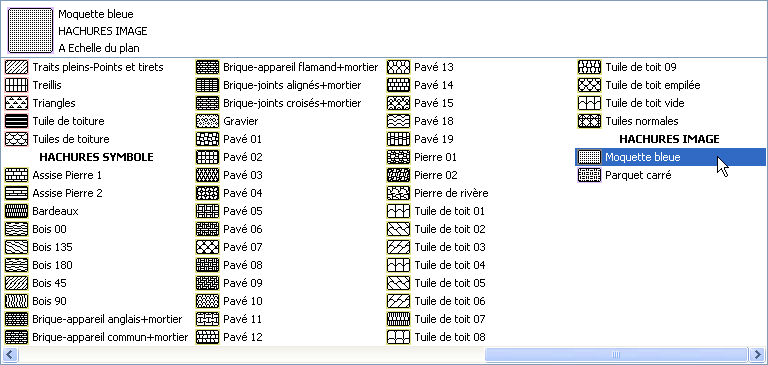Select "Pierre 02" list entry
Screen dimensions: 768x365
coord(422,175)
